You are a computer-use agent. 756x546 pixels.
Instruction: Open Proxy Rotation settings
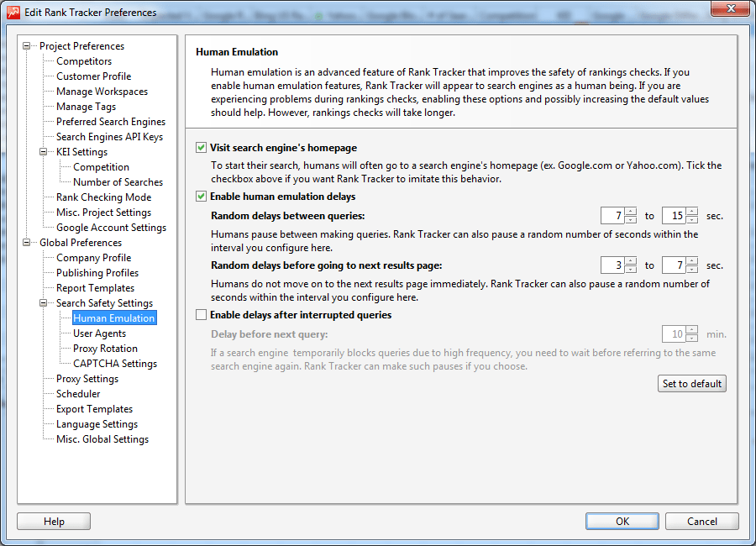click(x=105, y=349)
